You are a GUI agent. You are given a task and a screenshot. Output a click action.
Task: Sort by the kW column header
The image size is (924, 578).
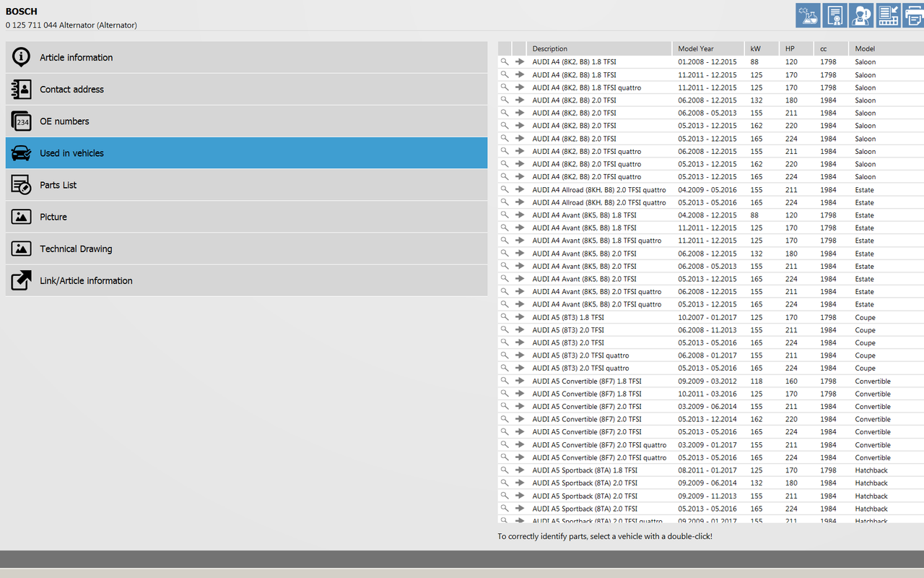tap(762, 48)
